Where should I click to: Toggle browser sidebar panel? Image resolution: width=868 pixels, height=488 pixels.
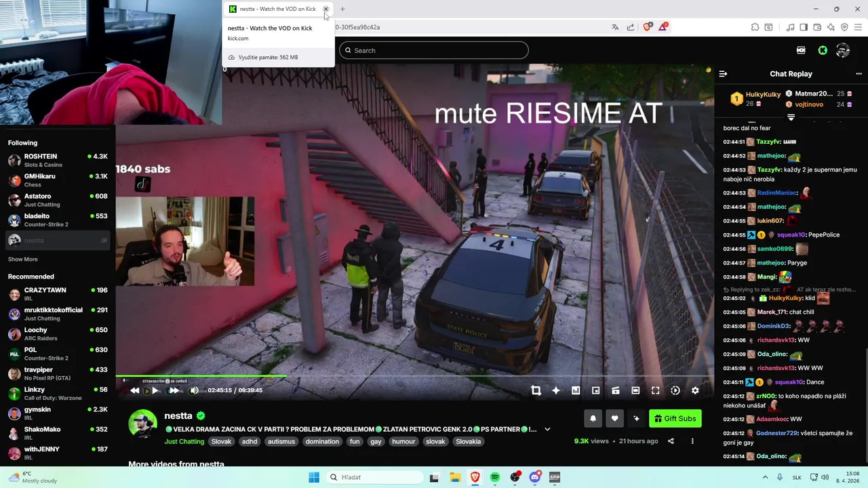point(804,27)
